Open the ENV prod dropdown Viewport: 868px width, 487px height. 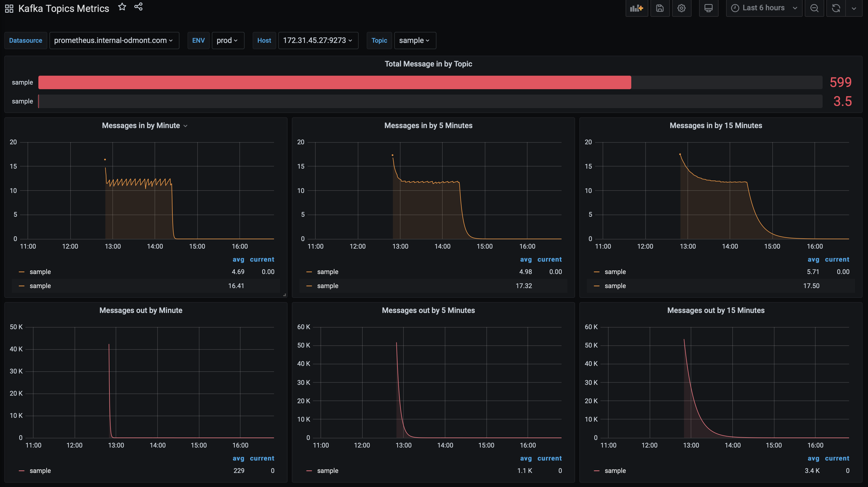coord(228,41)
